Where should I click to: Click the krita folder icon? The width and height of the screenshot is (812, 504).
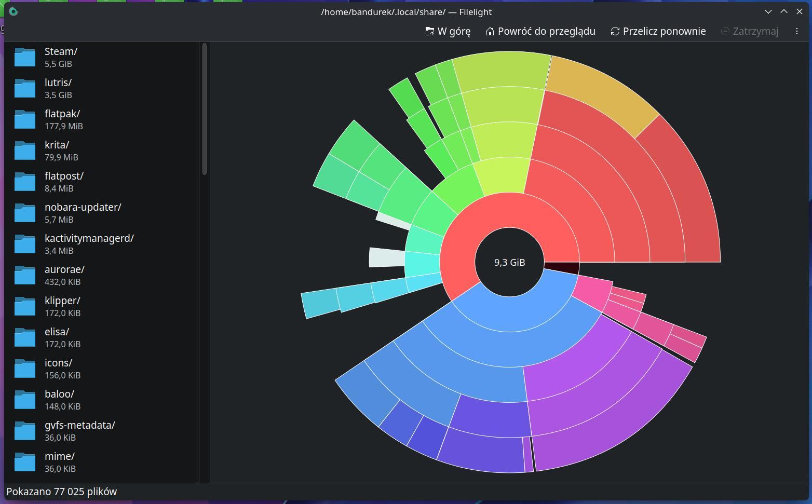(25, 151)
